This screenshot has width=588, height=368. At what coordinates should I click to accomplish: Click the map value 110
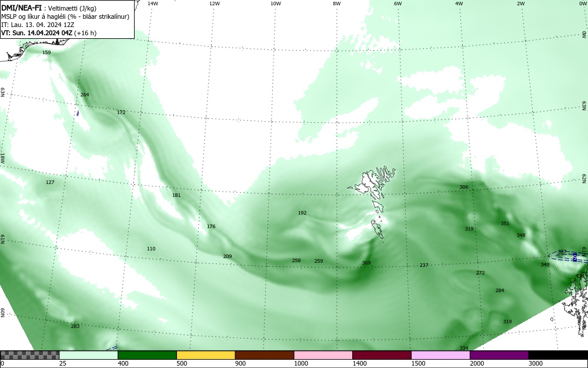[x=151, y=249]
